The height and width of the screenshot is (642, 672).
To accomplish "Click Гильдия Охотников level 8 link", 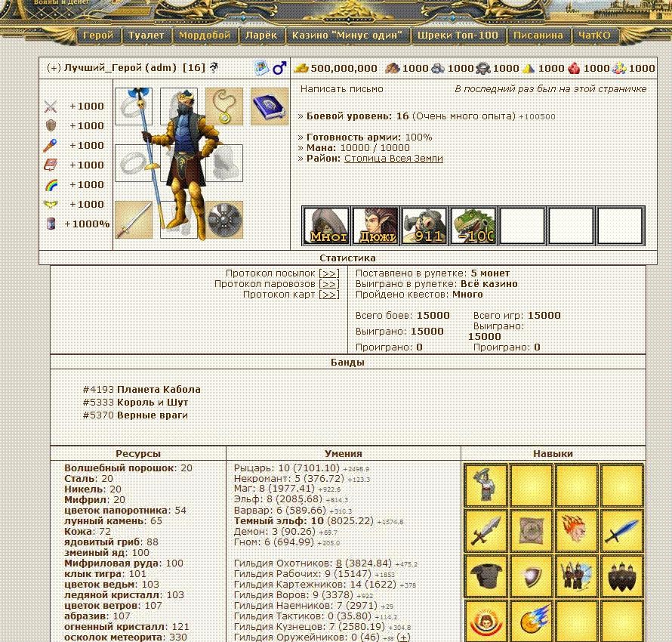I will [x=338, y=563].
